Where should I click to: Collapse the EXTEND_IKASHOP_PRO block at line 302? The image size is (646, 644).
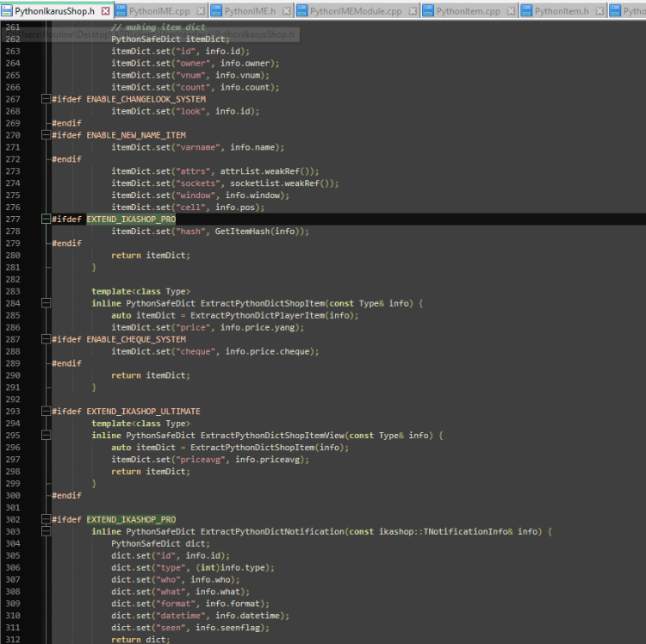[x=47, y=519]
